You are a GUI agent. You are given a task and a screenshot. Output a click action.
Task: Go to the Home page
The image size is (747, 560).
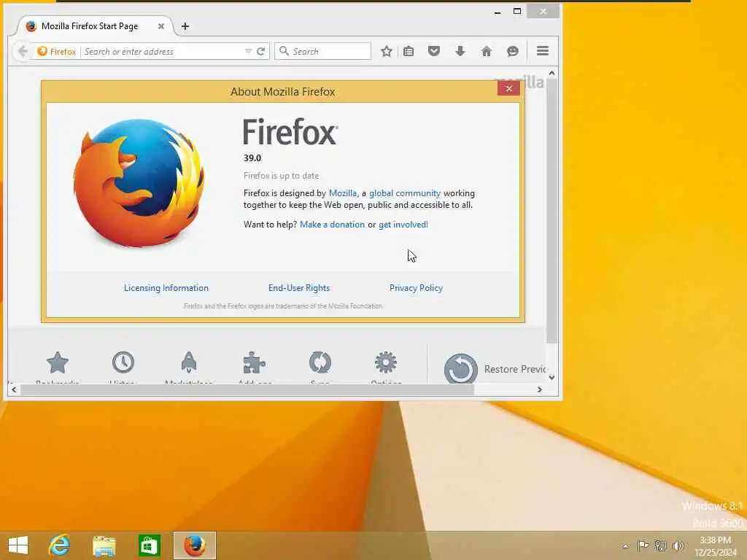(x=487, y=52)
